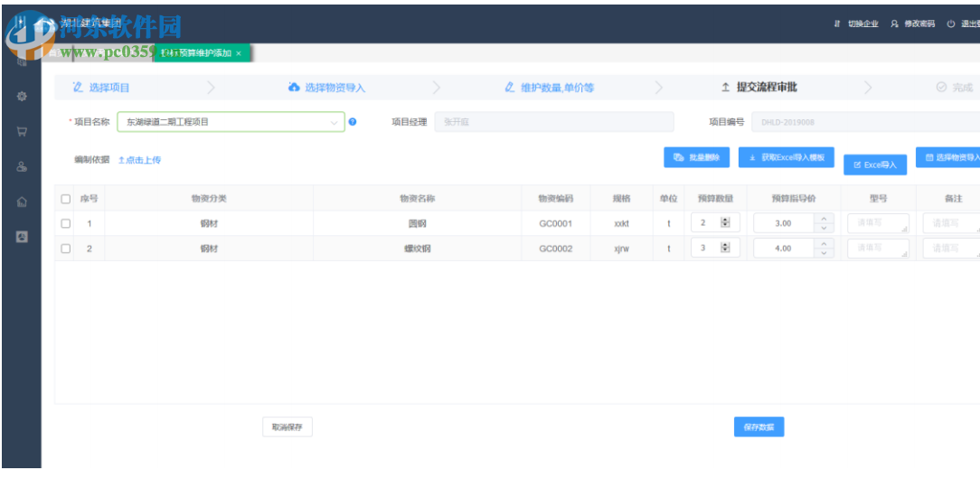Click the 批量删除 button

point(696,157)
